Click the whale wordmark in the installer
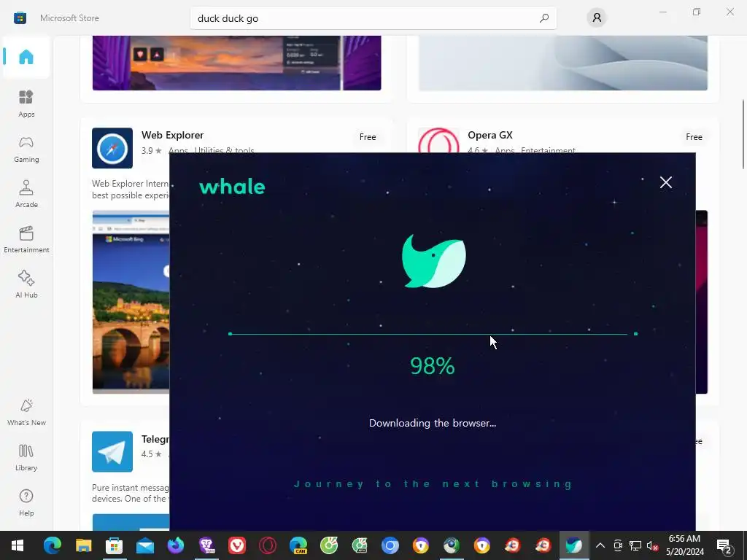 (x=232, y=187)
